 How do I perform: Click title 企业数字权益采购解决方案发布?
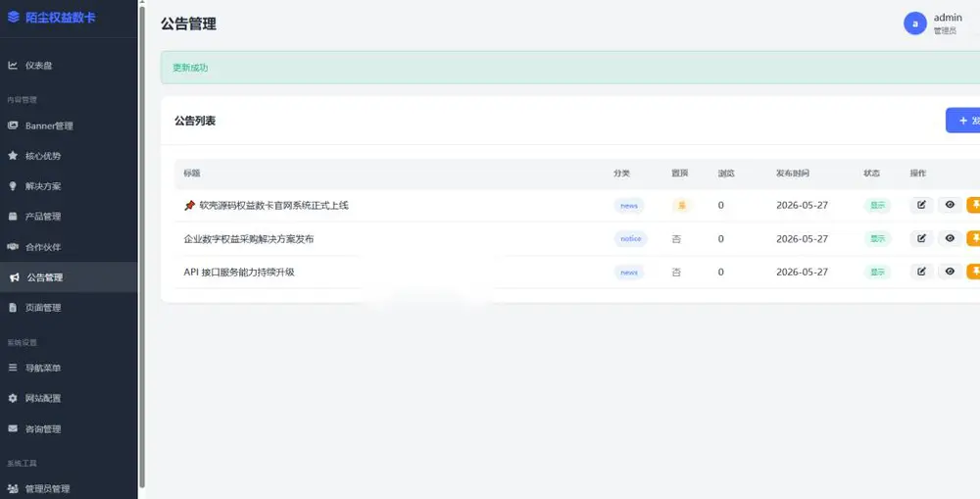pos(249,239)
